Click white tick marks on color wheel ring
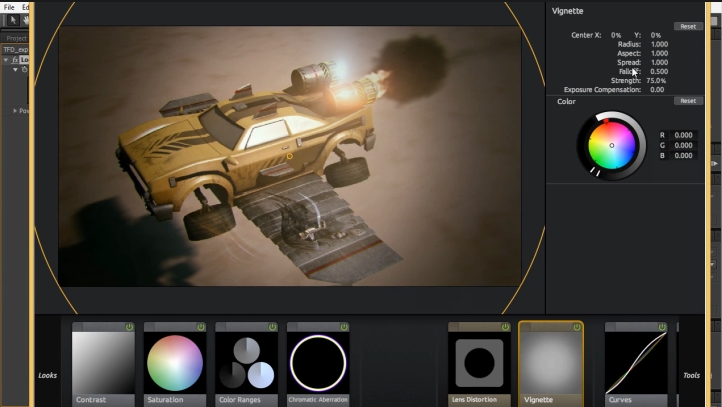 click(x=595, y=172)
